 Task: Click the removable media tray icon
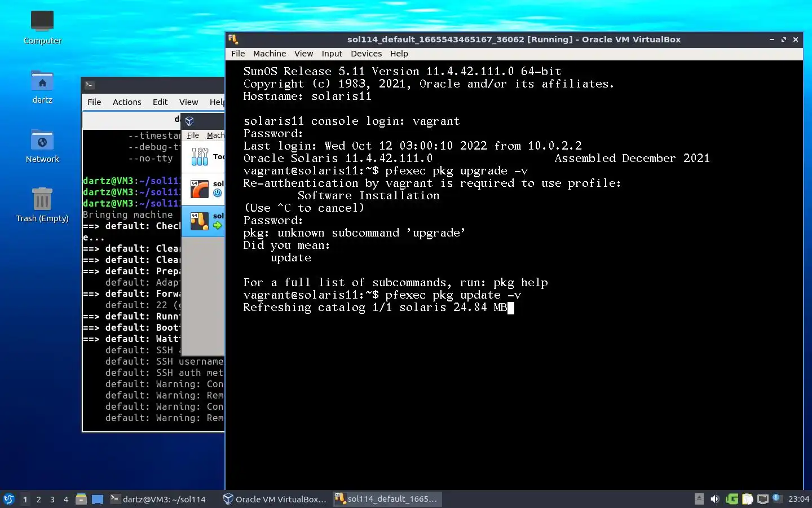699,499
